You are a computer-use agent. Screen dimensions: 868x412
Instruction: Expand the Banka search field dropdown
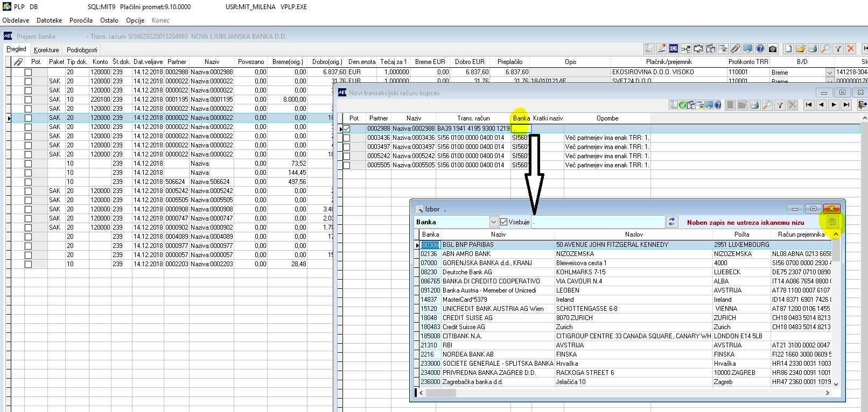click(494, 222)
